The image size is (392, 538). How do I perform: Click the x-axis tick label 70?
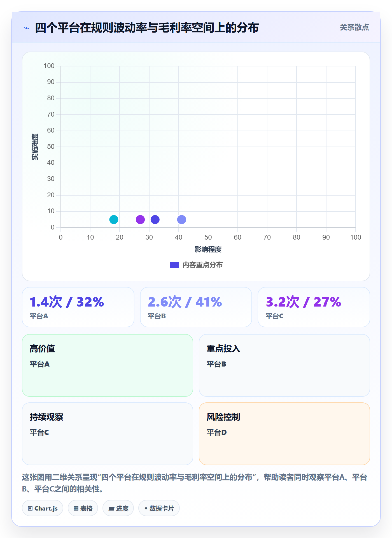pyautogui.click(x=267, y=237)
